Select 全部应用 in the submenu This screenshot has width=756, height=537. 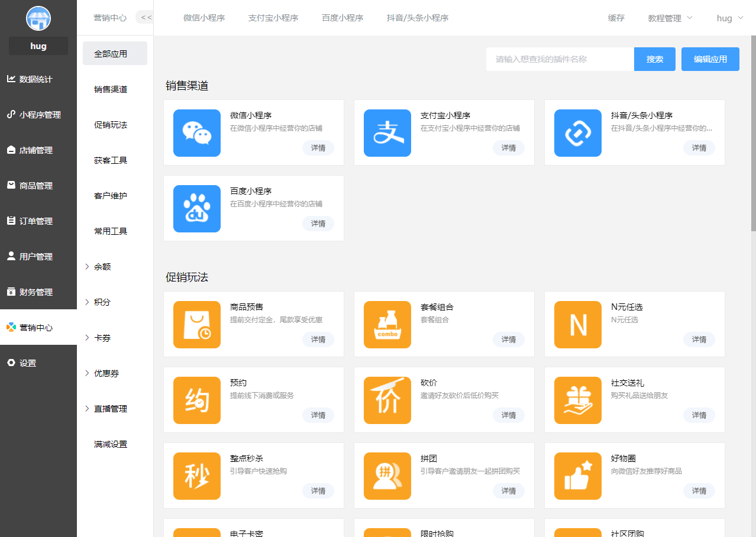coord(115,53)
